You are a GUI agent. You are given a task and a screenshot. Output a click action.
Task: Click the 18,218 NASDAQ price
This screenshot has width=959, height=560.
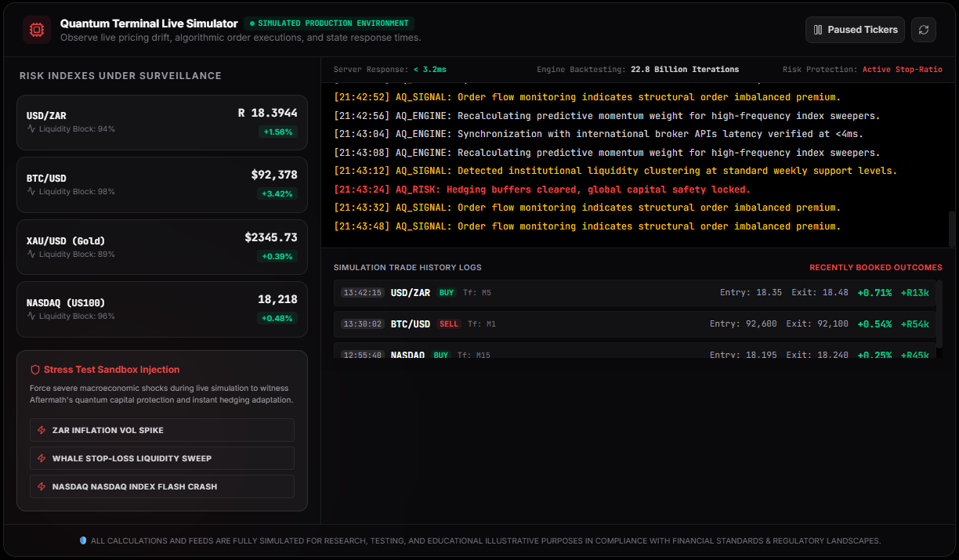pos(277,299)
